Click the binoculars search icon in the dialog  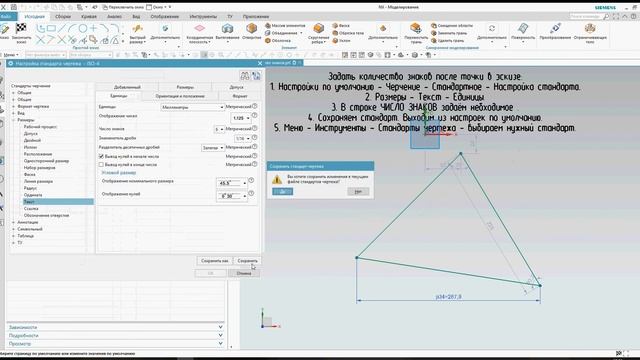[x=244, y=76]
